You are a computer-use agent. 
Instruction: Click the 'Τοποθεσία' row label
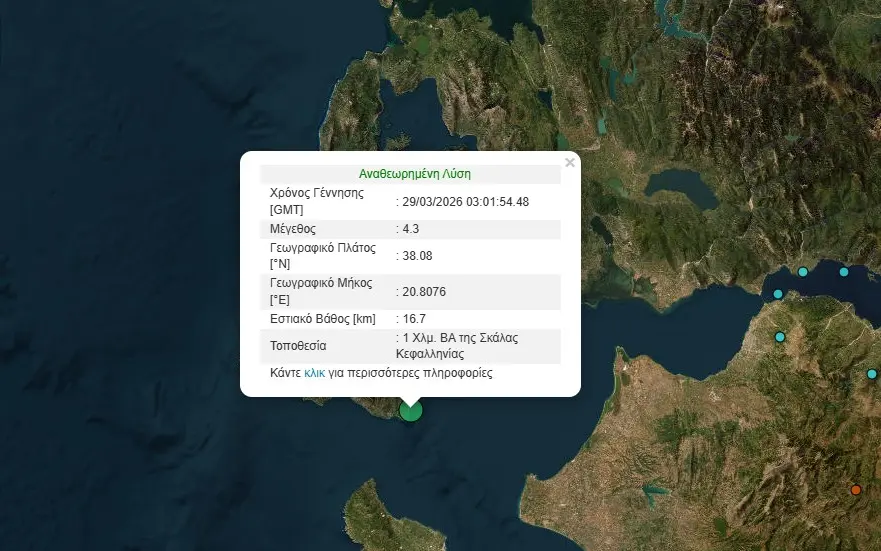[x=298, y=346]
